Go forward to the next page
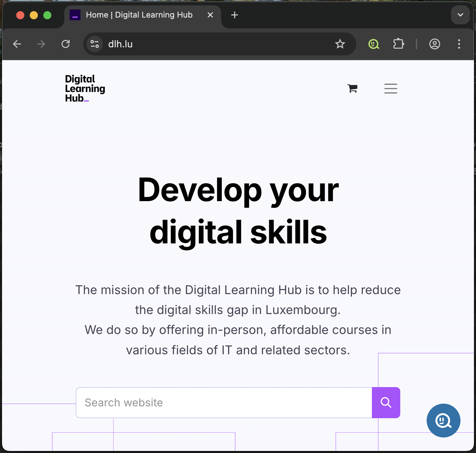476x453 pixels. (x=41, y=44)
